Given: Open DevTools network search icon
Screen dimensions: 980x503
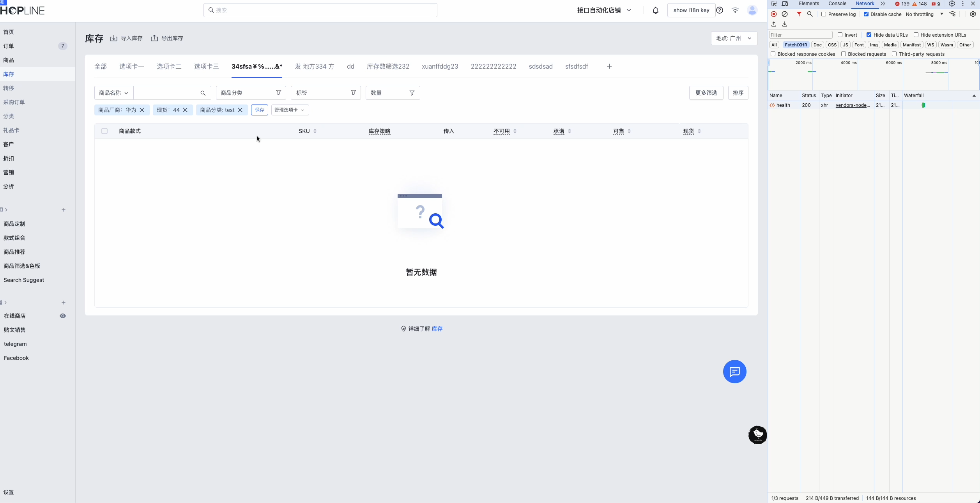Looking at the screenshot, I should tap(810, 14).
